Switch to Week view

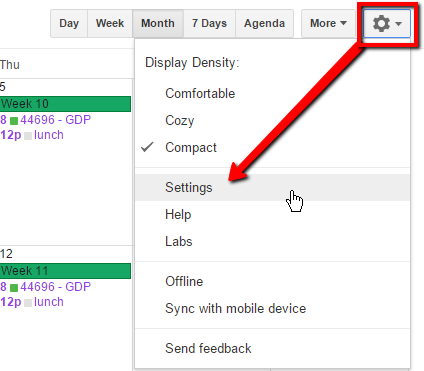[110, 23]
